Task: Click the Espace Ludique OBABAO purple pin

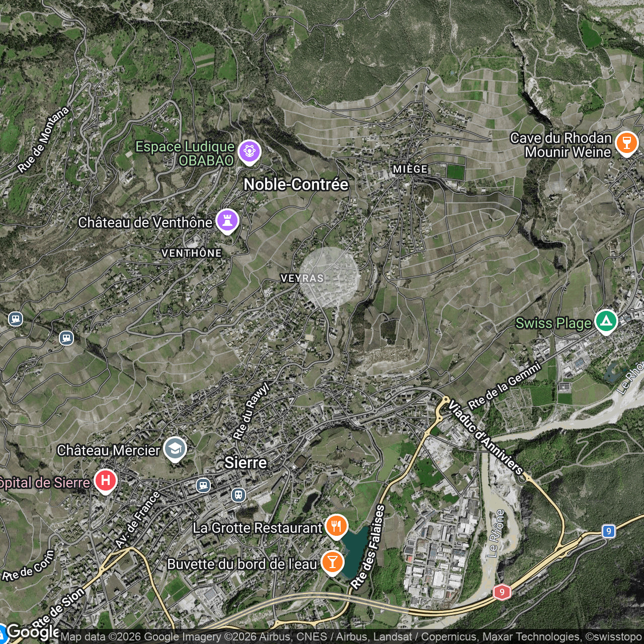Action: (250, 151)
